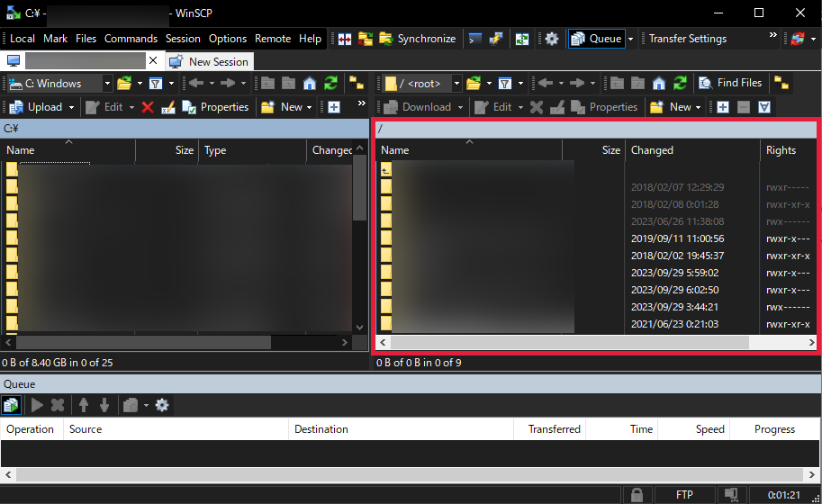
Task: Delete selected local file red X
Action: point(148,107)
